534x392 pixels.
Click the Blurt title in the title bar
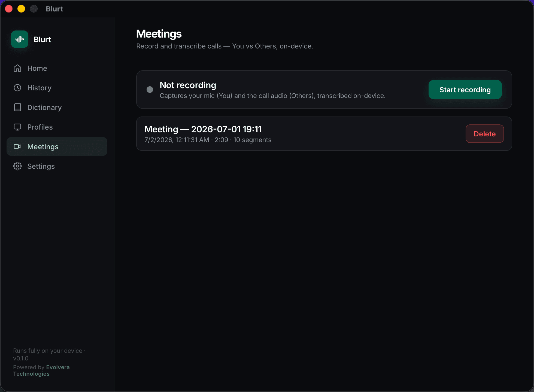click(54, 9)
